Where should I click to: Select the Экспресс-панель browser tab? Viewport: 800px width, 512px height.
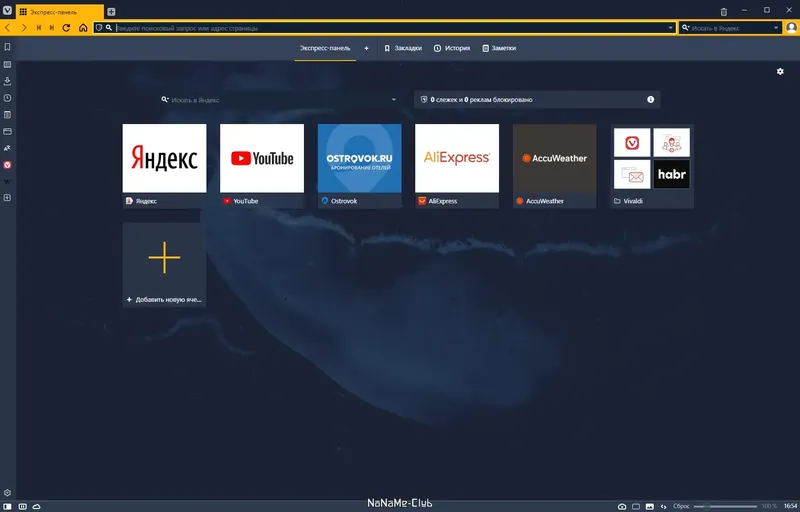[x=60, y=12]
